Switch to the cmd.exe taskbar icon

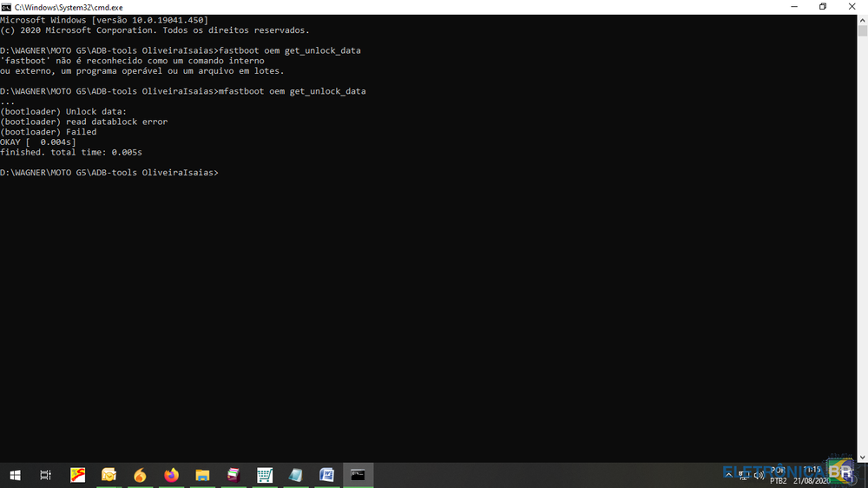358,475
